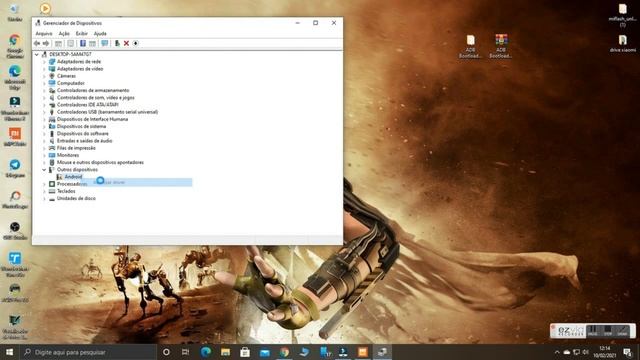Click PAUSE on the ezvid recorder widget
Viewport: 640px width, 360px height.
(593, 331)
